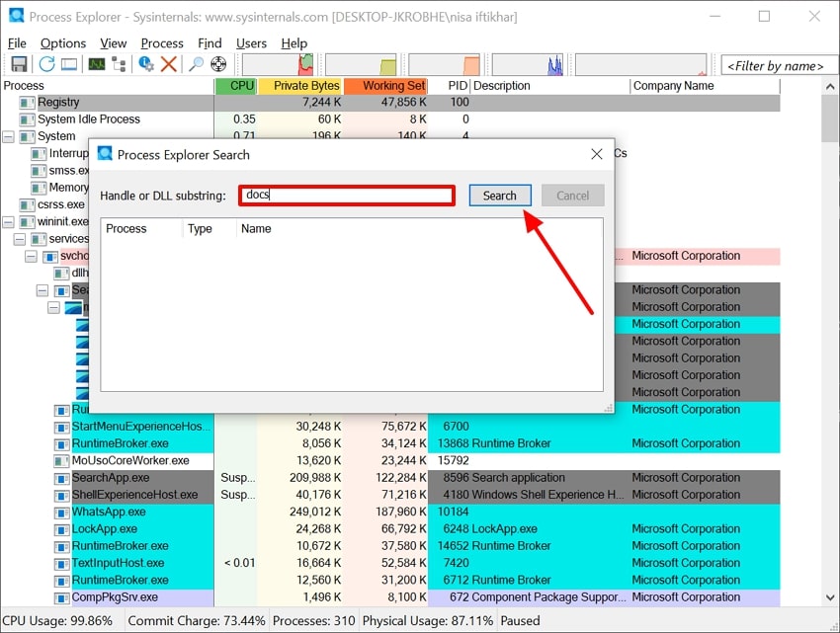Click the MoUsoCoreWorker.exe process icon
Image resolution: width=840 pixels, height=633 pixels.
[x=61, y=461]
